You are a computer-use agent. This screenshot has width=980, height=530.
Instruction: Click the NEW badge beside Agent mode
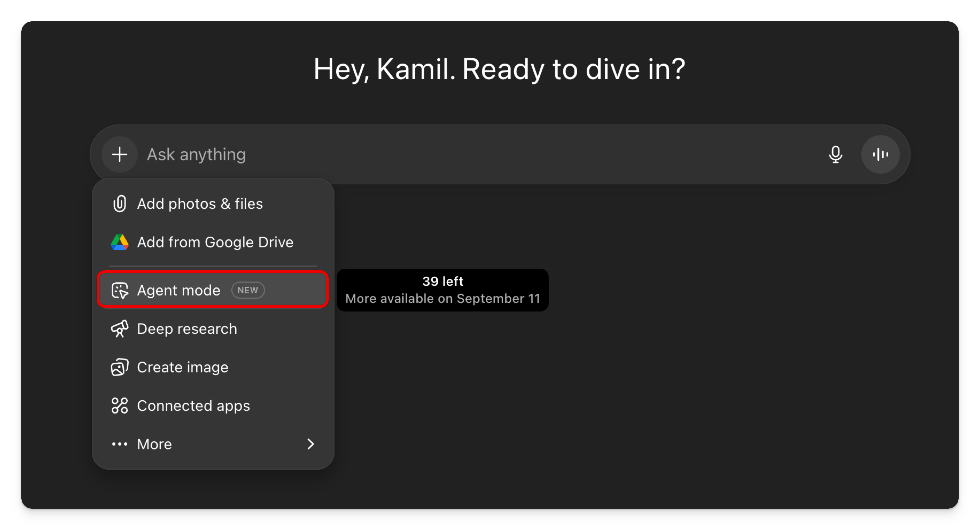coord(248,290)
